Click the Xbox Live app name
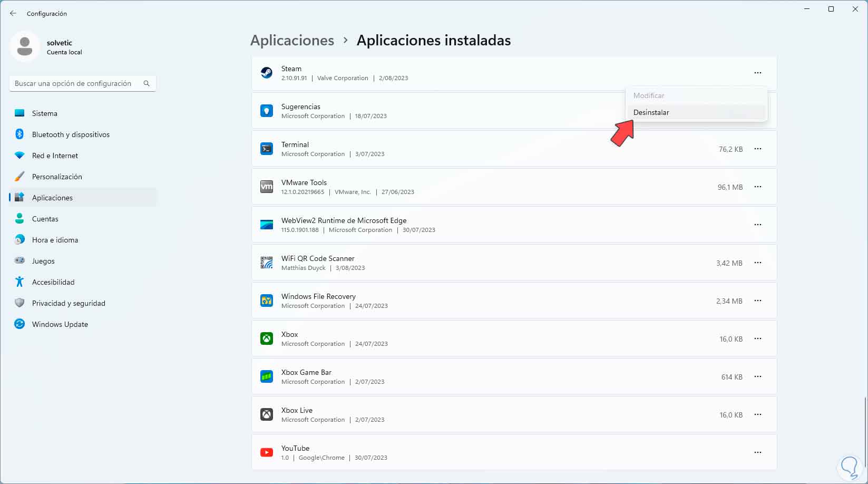This screenshot has width=868, height=484. tap(297, 410)
